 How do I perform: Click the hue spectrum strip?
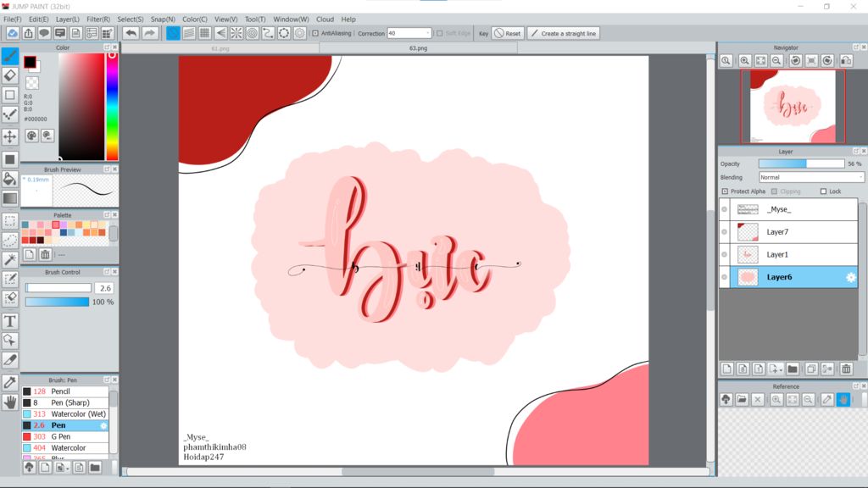coord(112,106)
